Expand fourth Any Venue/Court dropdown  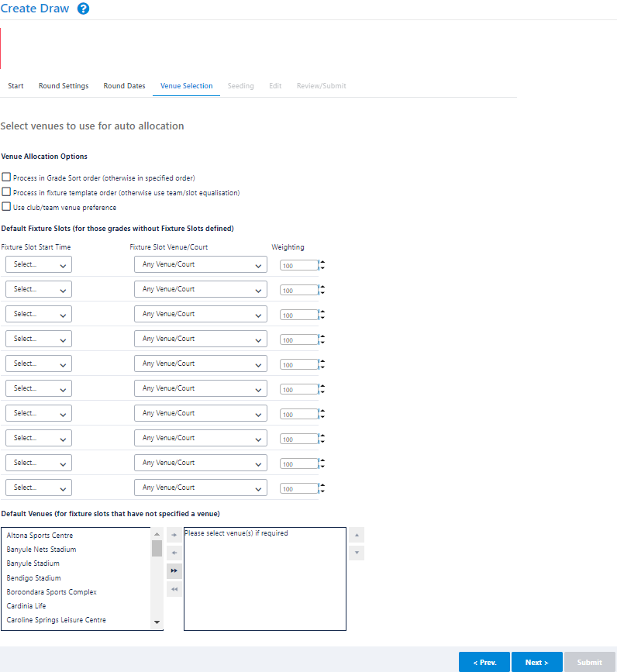pos(201,339)
